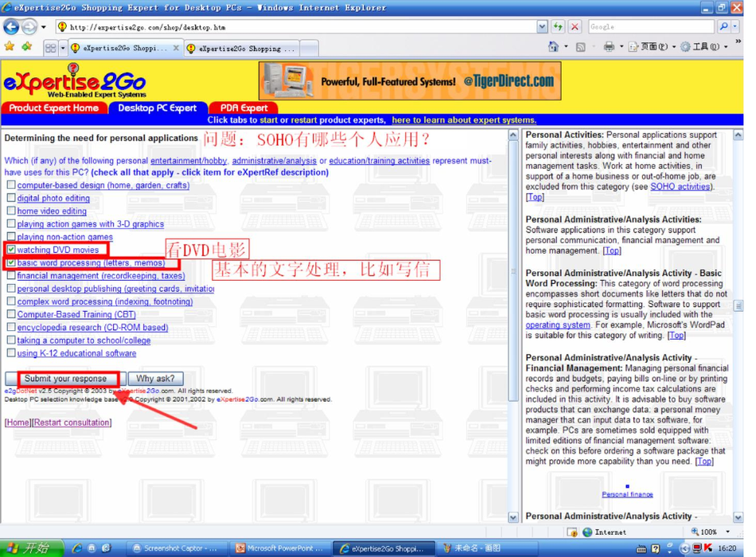Open the Restart consultation link
Viewport: 756px width, 557px height.
point(72,423)
